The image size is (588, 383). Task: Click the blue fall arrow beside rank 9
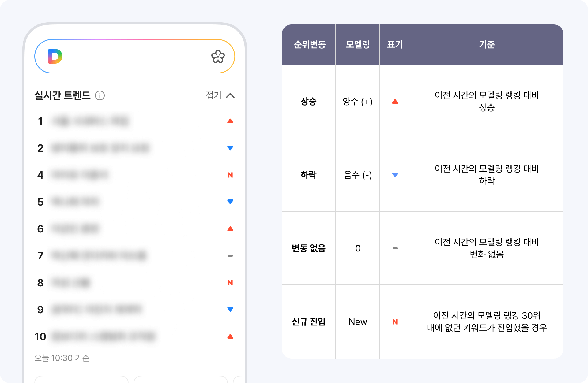click(x=230, y=309)
